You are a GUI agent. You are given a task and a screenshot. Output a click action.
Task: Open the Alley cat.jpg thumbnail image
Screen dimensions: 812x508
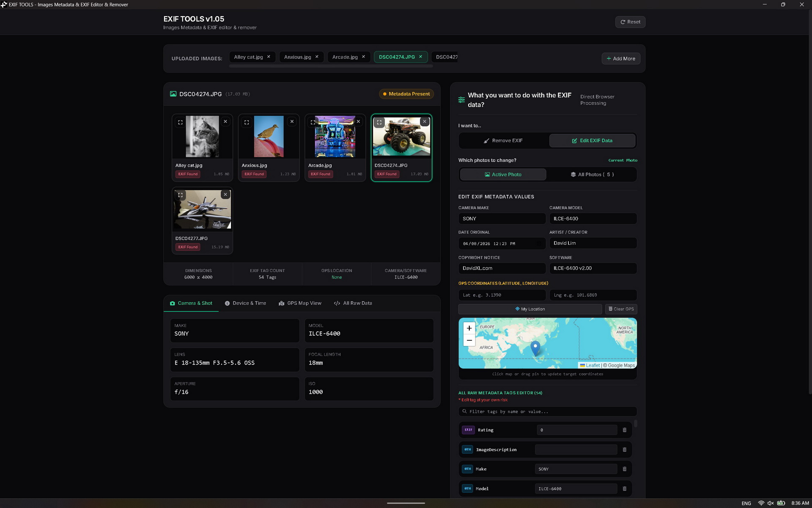[202, 137]
